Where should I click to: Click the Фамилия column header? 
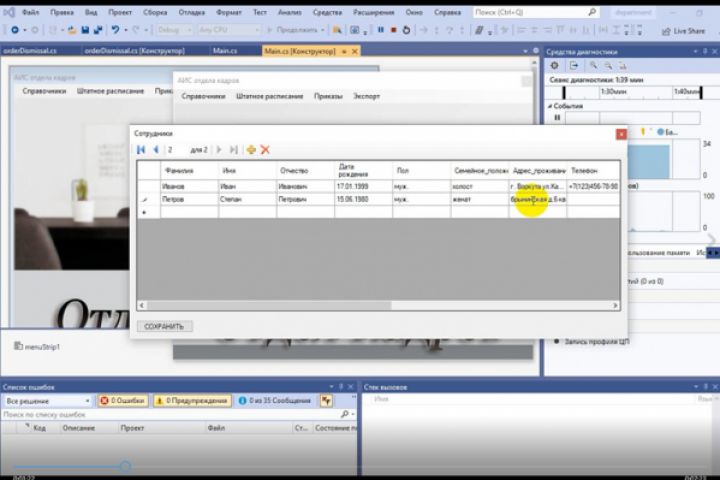[x=190, y=170]
